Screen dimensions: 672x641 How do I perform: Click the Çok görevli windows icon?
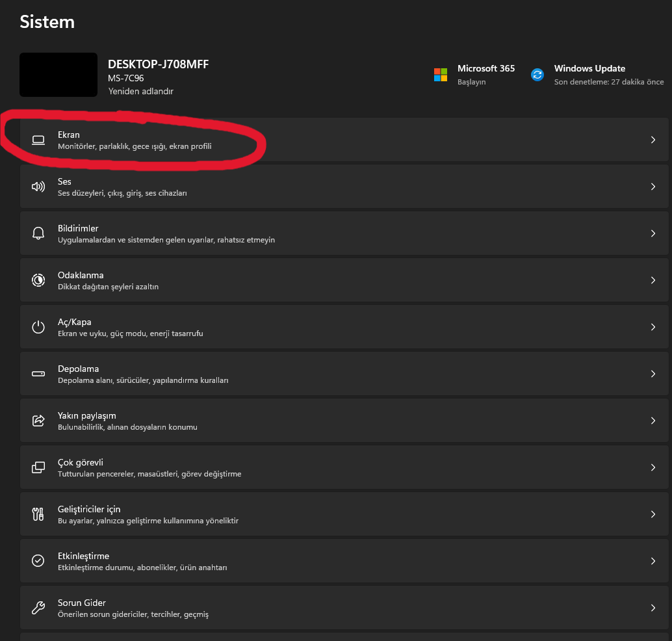[x=38, y=467]
